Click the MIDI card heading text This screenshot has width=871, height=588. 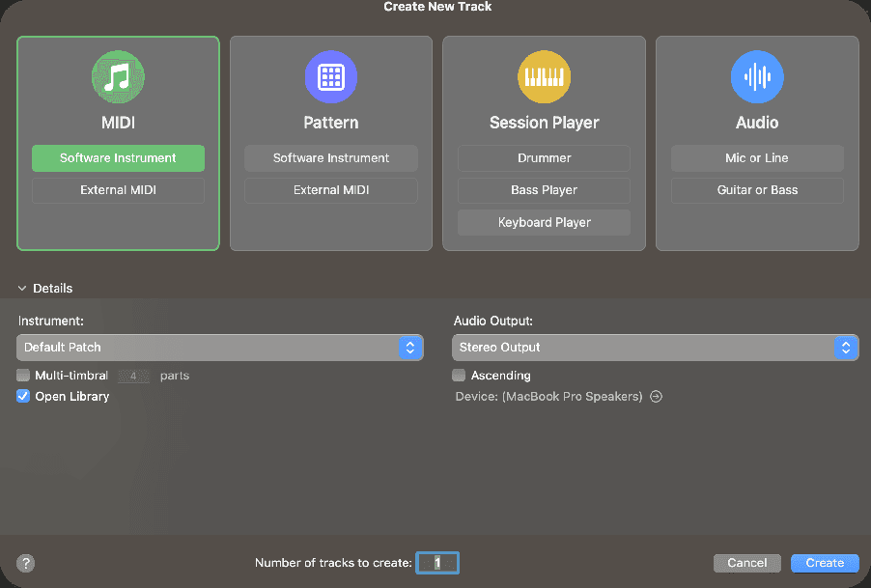[118, 123]
